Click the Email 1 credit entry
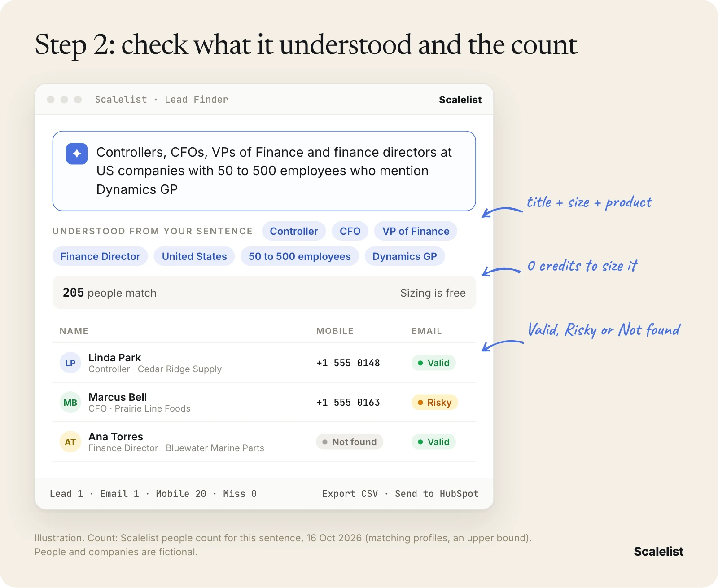Screen dimensions: 718x588 coord(119,494)
